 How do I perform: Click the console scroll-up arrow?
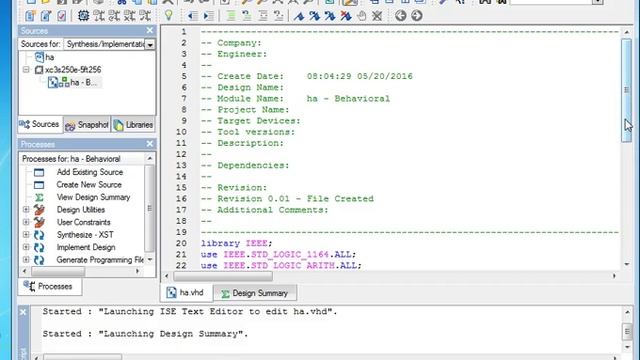pyautogui.click(x=627, y=312)
